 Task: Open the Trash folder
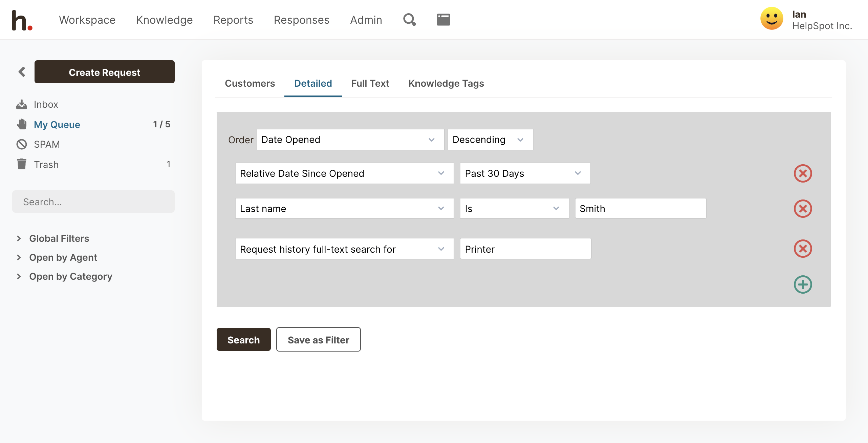tap(46, 165)
